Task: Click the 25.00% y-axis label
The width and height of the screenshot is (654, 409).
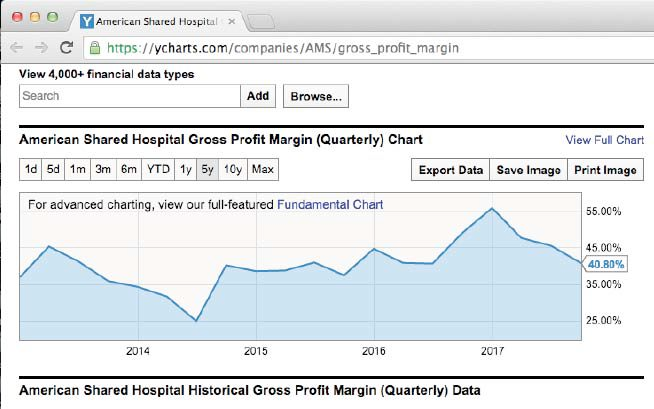Action: tap(604, 320)
